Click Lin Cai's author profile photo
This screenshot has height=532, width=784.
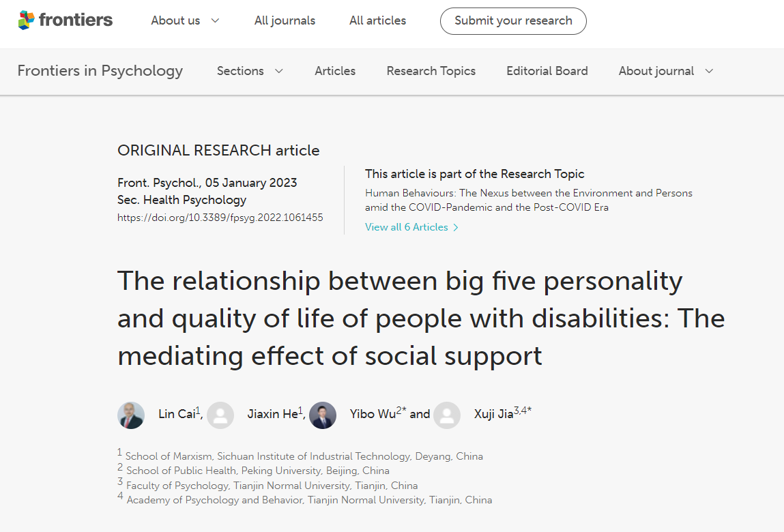point(131,415)
